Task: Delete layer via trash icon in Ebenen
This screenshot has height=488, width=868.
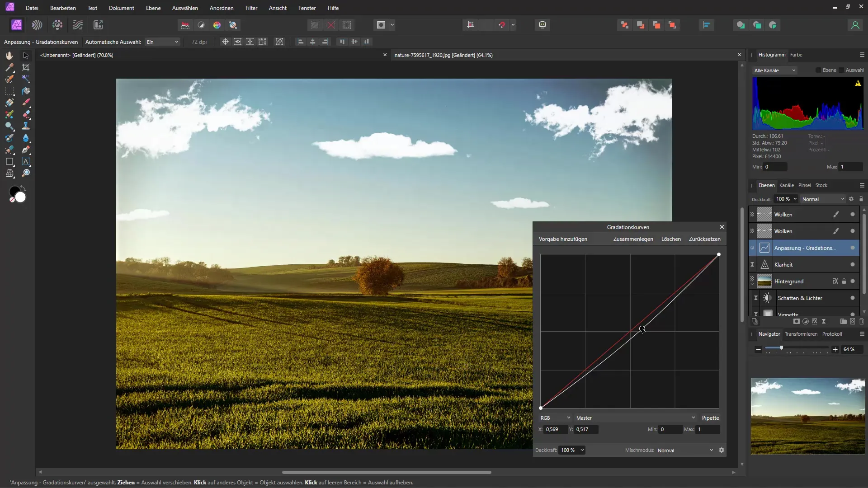Action: [x=862, y=321]
